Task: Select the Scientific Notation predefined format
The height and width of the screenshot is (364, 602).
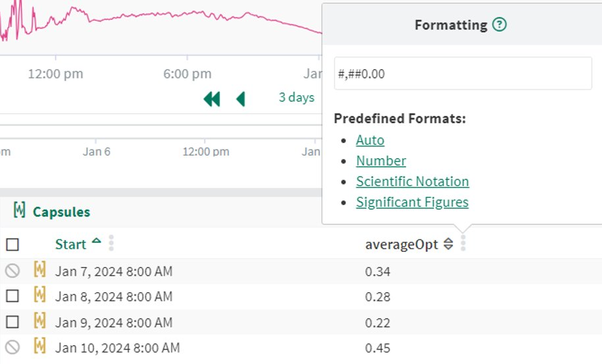Action: click(x=412, y=181)
